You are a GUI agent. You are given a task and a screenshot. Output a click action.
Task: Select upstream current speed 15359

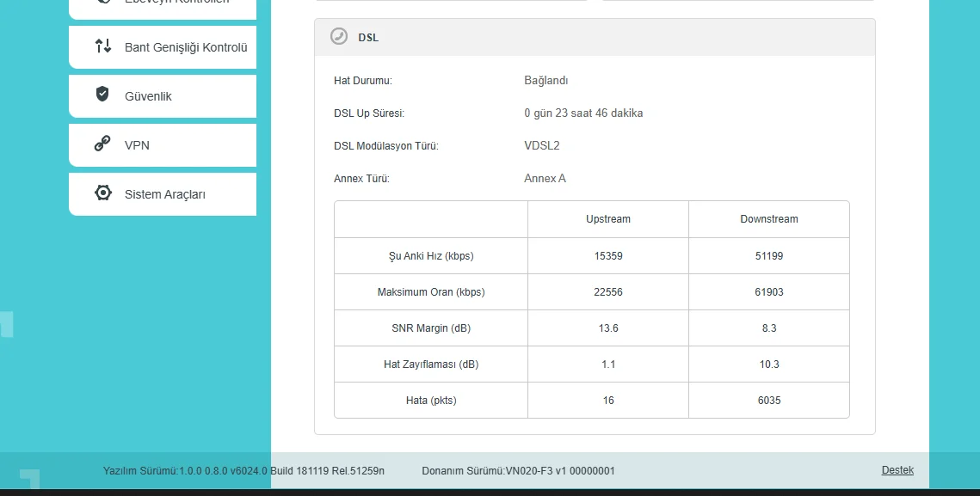pos(608,255)
